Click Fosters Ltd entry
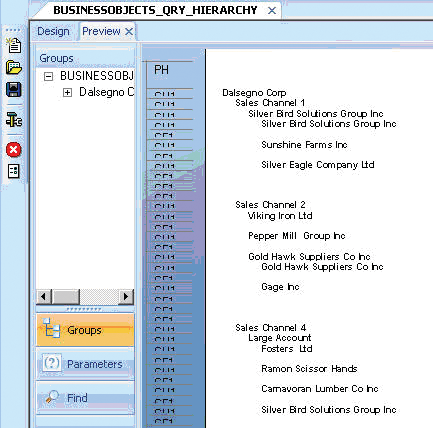The image size is (433, 428). pyautogui.click(x=287, y=349)
